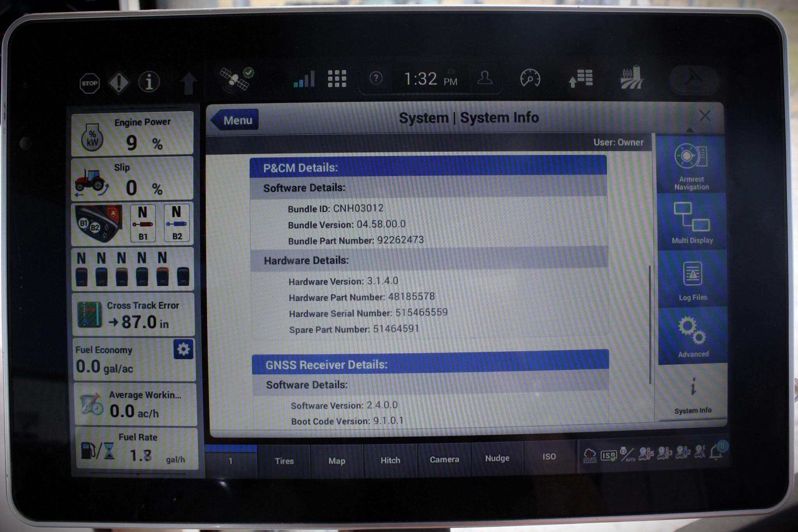Toggle the B2 remote valve state
Screen dimensions: 798x532
177,223
